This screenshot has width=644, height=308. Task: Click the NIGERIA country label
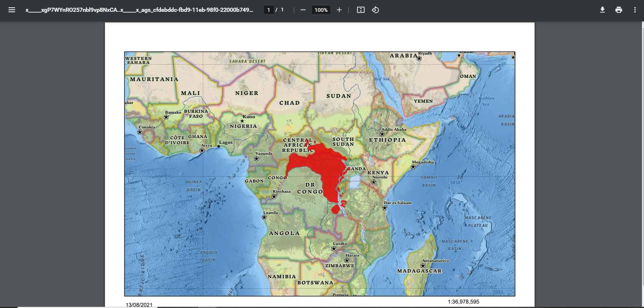(x=243, y=126)
